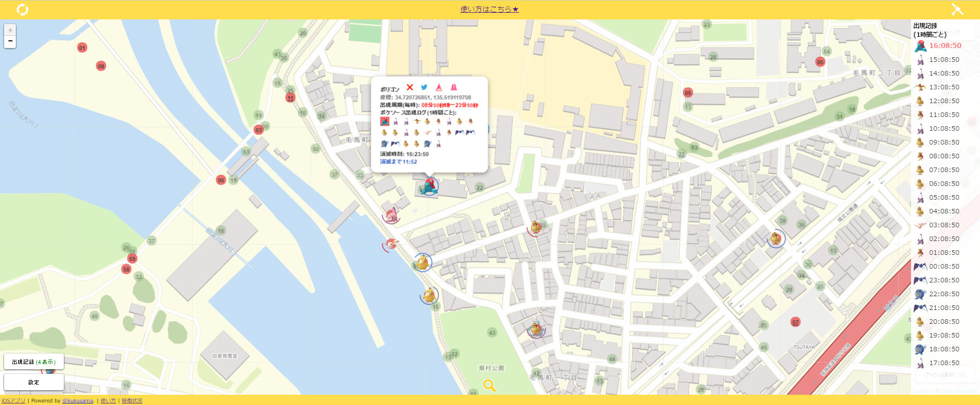Click red cluster marker 03

[258, 130]
